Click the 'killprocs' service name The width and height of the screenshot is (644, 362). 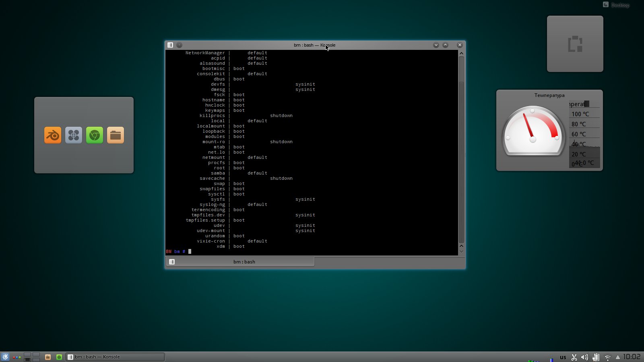point(212,115)
